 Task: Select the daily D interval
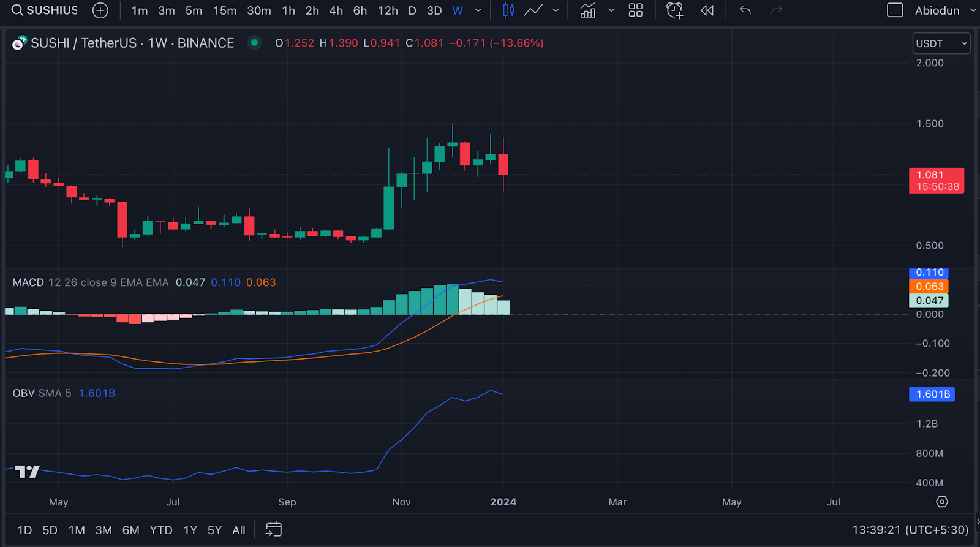click(x=412, y=10)
